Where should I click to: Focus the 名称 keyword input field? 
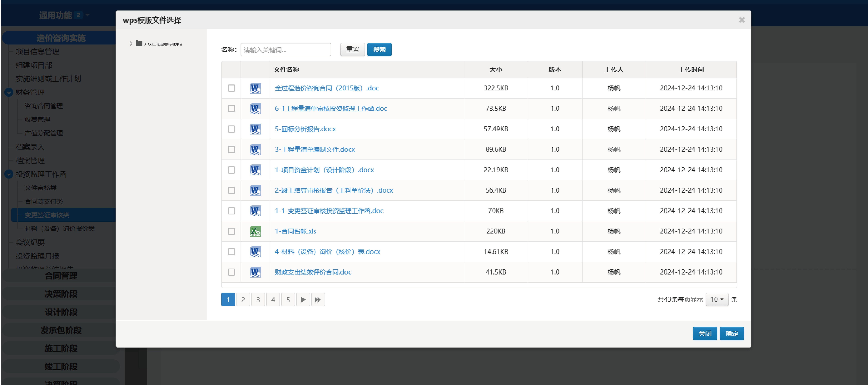[x=286, y=50]
